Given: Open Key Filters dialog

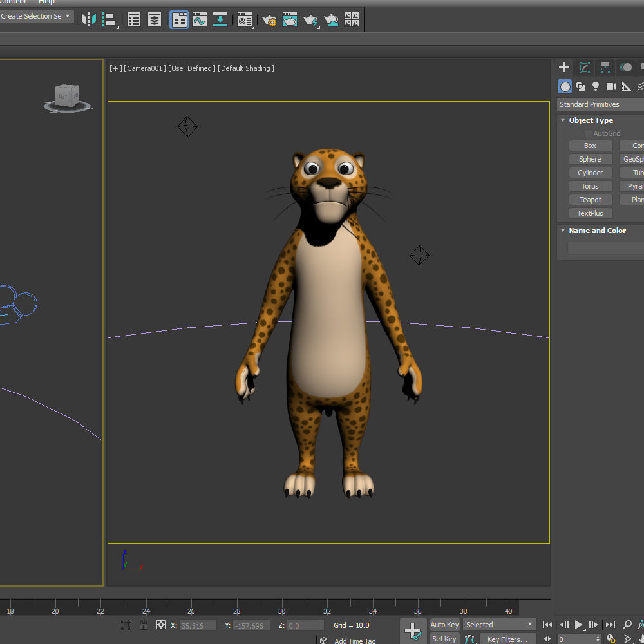Looking at the screenshot, I should [x=507, y=639].
